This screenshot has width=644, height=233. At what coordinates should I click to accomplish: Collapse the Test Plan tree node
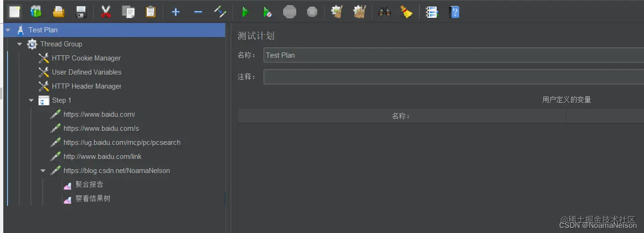click(8, 30)
